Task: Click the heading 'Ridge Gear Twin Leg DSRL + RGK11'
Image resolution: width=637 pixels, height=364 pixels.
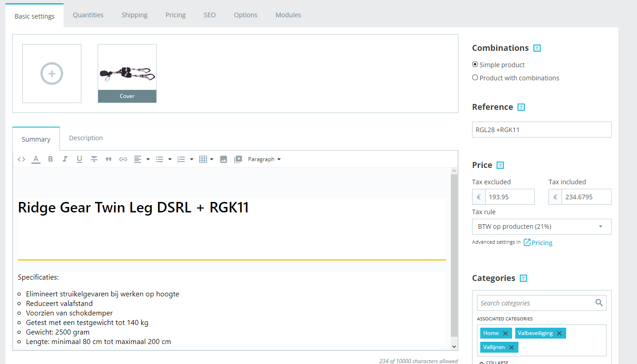Action: (133, 207)
